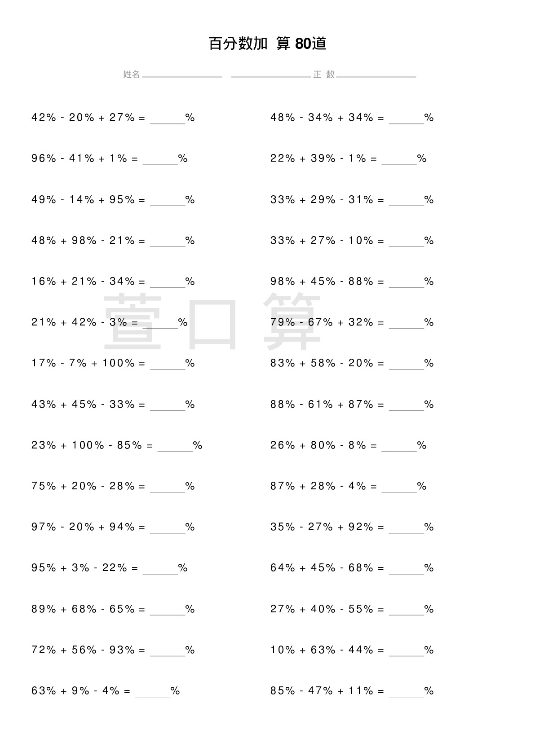Select the answer blank for 96% - 41% + 1%
This screenshot has width=535, height=756.
[160, 159]
